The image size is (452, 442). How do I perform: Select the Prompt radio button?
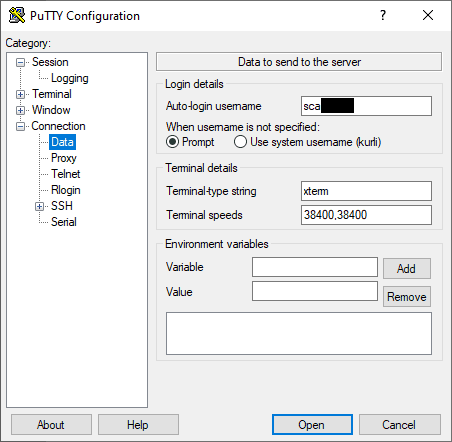172,142
